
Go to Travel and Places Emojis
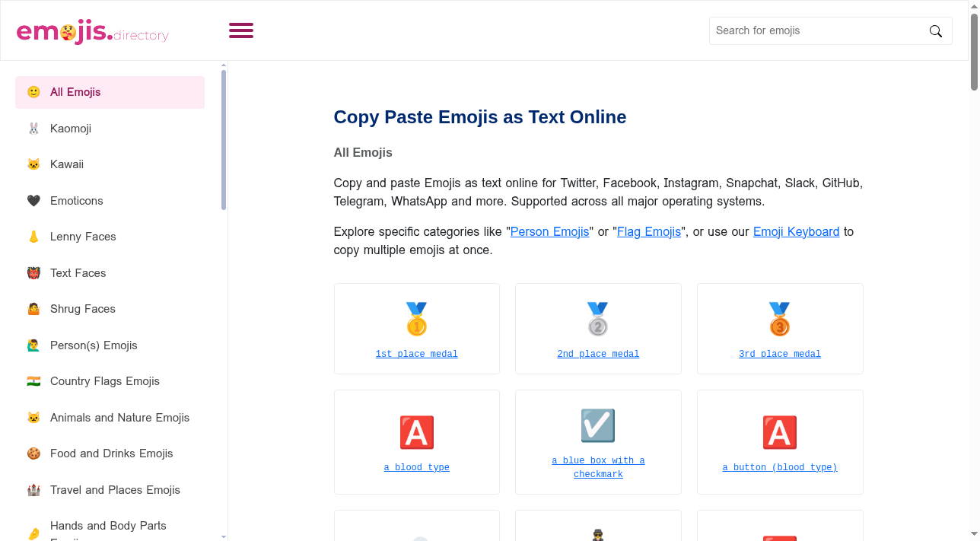pyautogui.click(x=110, y=490)
